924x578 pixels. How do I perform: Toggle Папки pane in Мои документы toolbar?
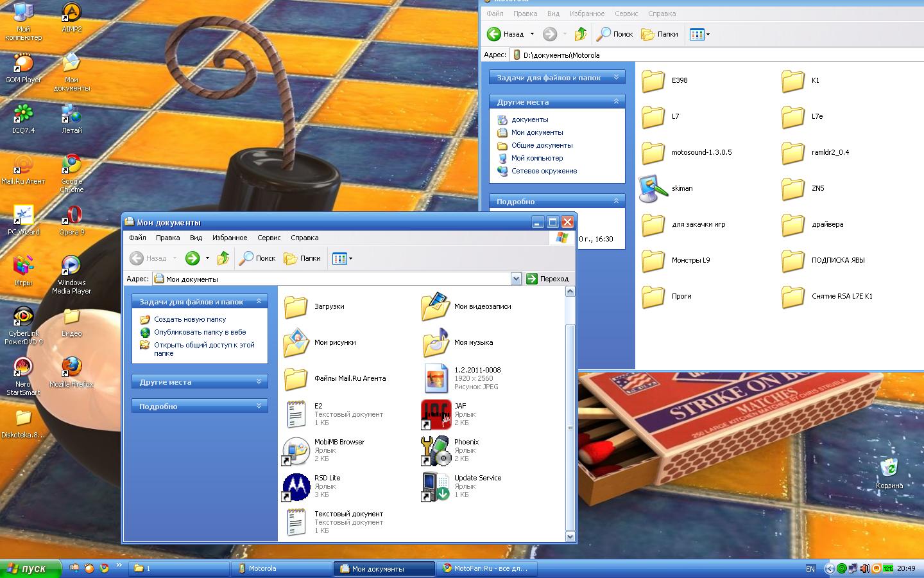[x=302, y=258]
